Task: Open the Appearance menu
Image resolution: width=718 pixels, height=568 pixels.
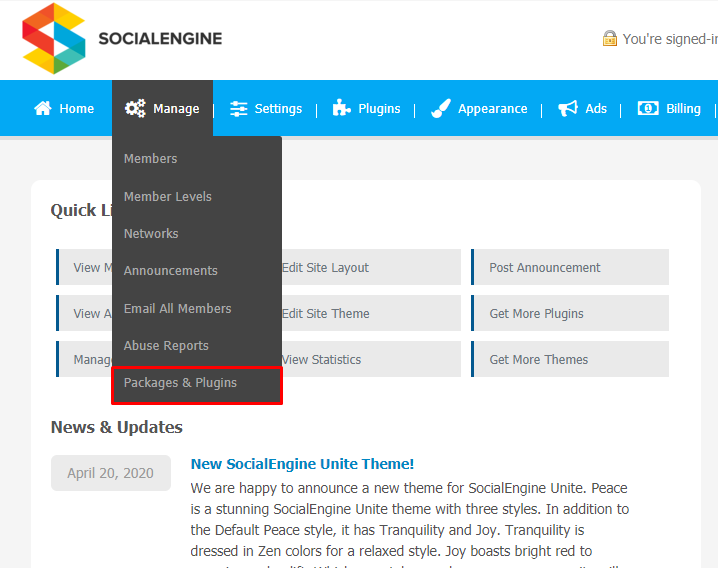Action: click(479, 109)
